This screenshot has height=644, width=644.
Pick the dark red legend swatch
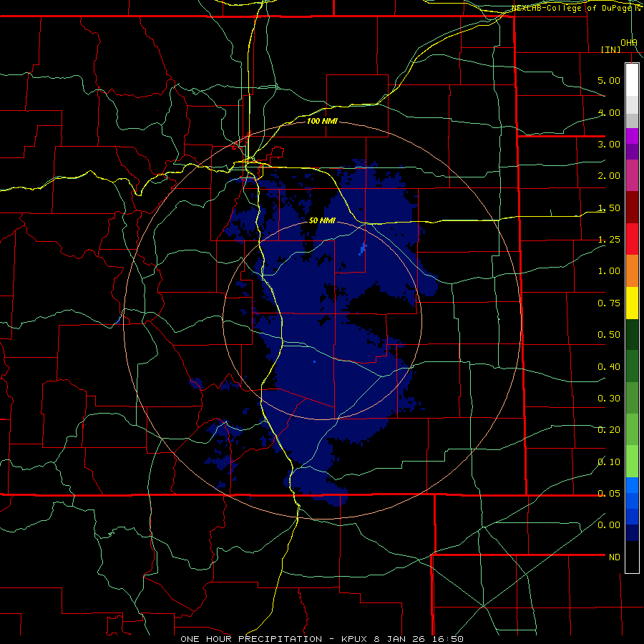pos(632,208)
